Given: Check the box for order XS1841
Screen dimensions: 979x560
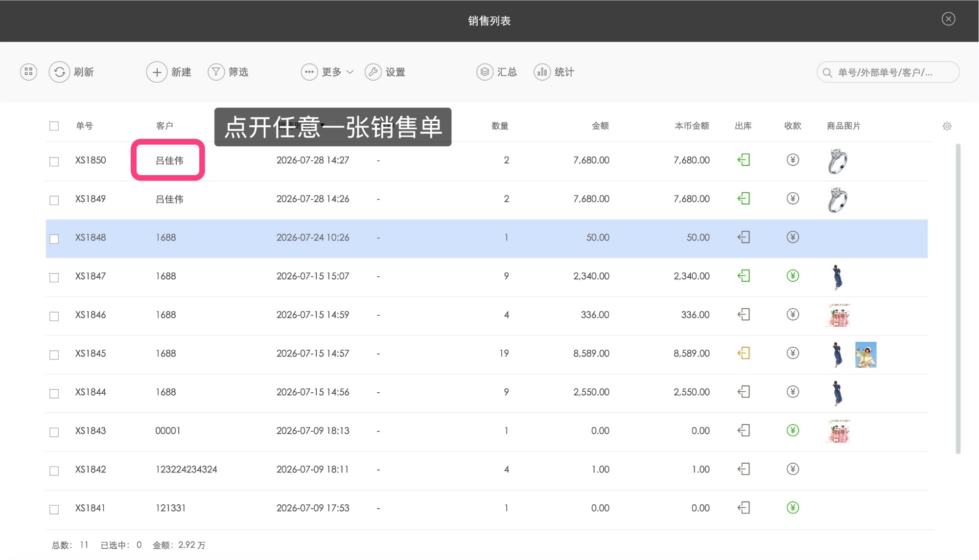Looking at the screenshot, I should coord(54,509).
